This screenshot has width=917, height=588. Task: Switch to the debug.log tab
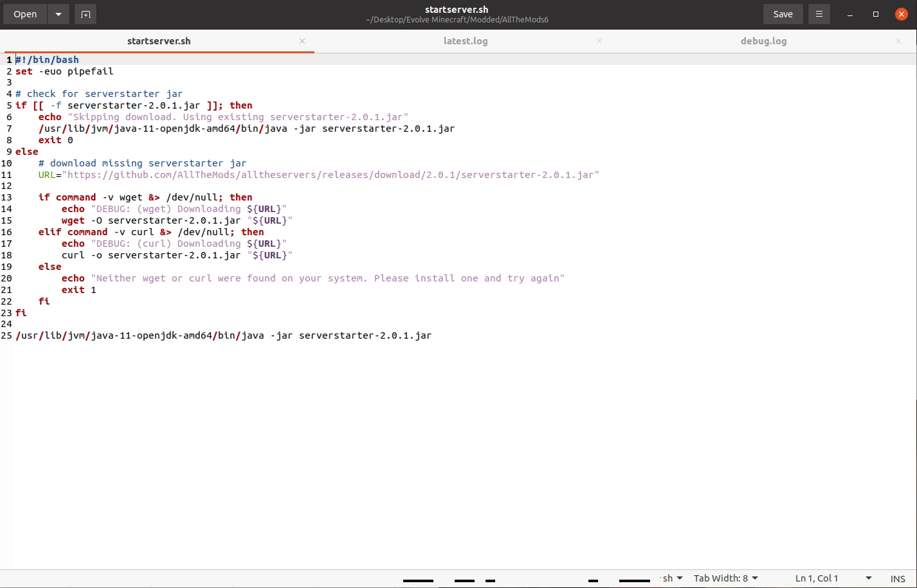(x=763, y=41)
